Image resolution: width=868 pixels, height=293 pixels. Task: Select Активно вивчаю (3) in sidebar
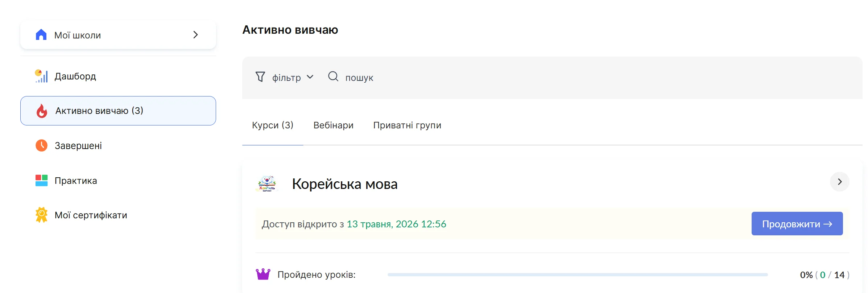coord(118,111)
